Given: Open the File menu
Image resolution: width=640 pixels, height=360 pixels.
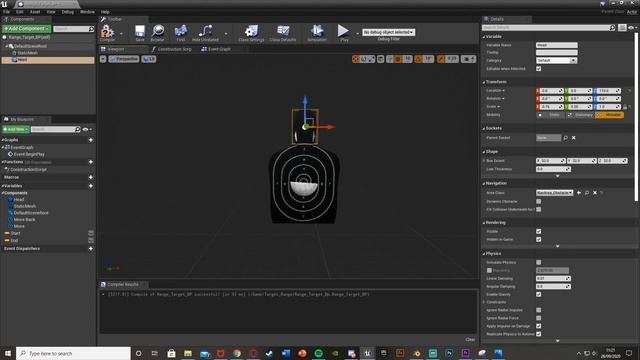Looking at the screenshot, I should tap(7, 12).
